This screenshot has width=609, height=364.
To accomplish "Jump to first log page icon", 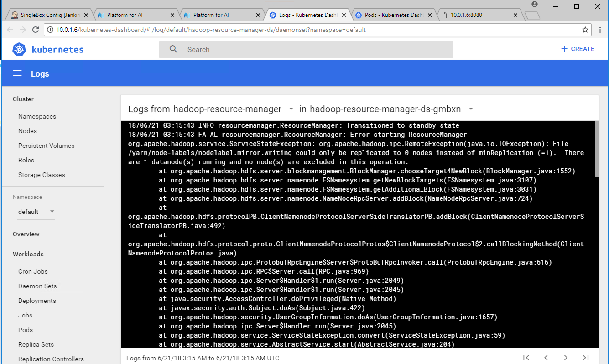I will (526, 358).
